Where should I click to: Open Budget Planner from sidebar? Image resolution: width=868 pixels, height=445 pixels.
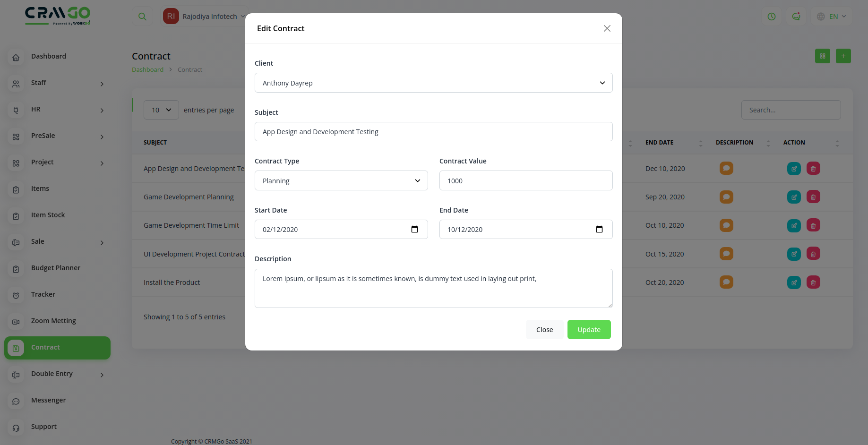tap(56, 268)
